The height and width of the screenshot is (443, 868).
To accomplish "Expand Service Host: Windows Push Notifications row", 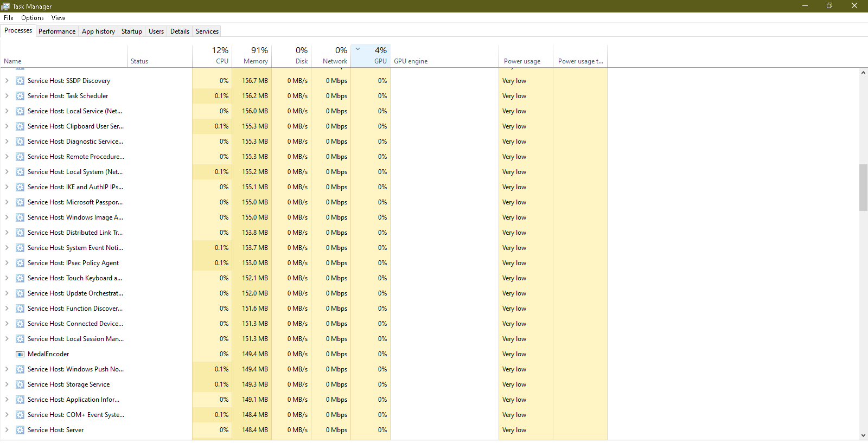I will coord(7,369).
